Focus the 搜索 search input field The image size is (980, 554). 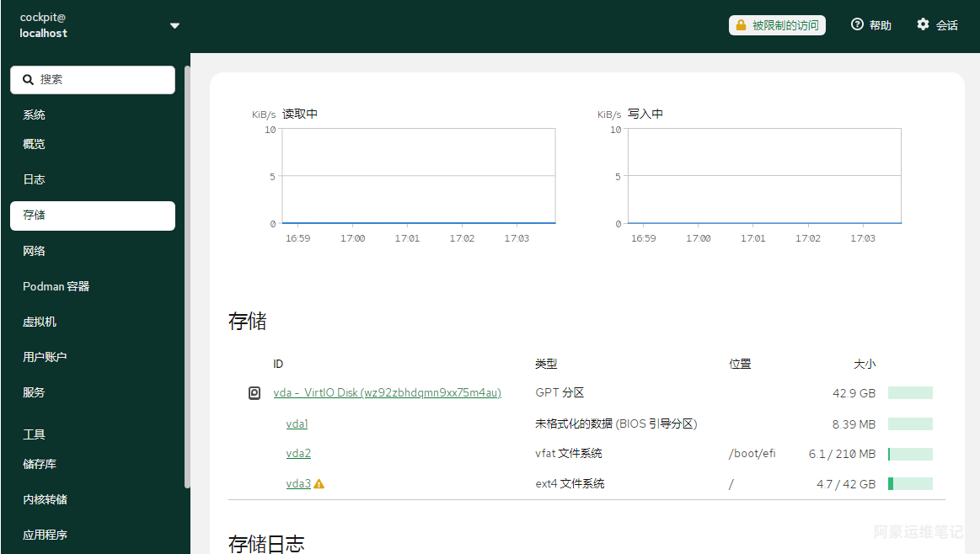[x=101, y=80]
